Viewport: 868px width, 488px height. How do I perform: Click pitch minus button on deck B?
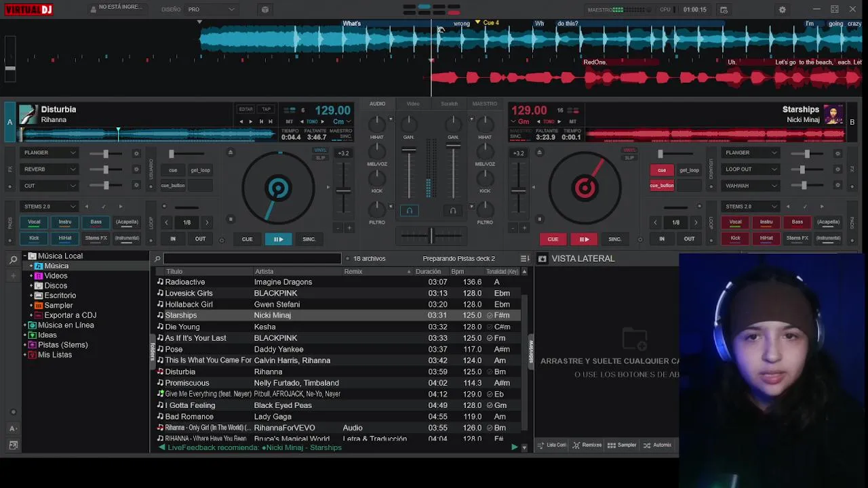513,228
